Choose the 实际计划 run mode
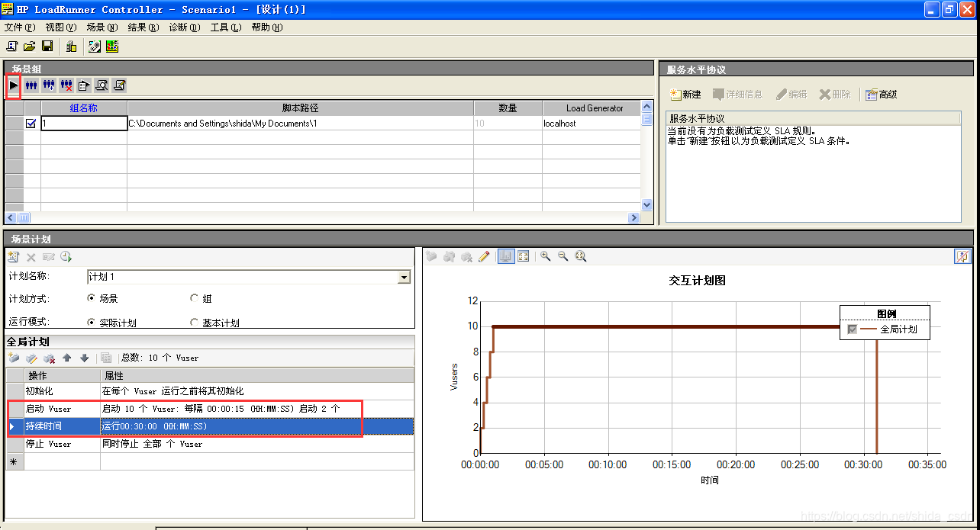The image size is (980, 530). tap(92, 323)
